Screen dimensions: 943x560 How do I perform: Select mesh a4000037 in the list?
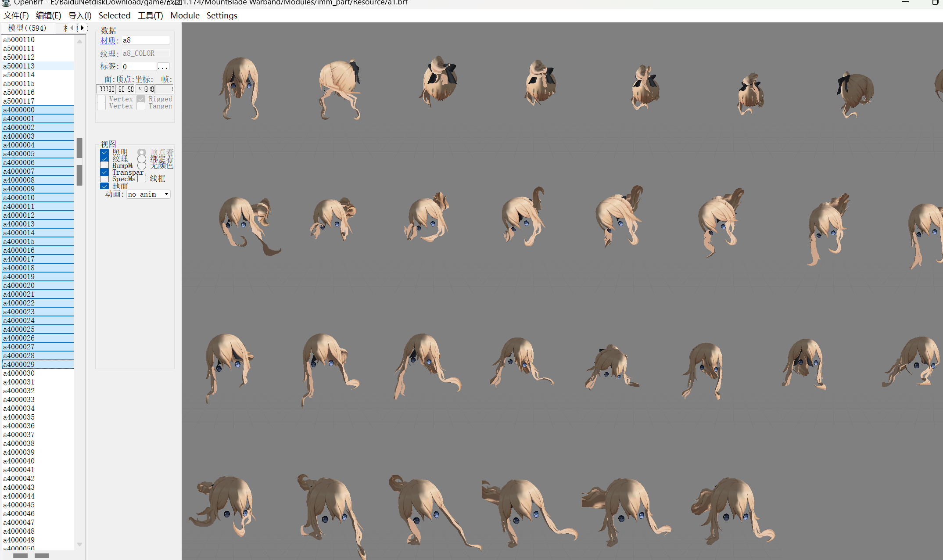pos(38,434)
